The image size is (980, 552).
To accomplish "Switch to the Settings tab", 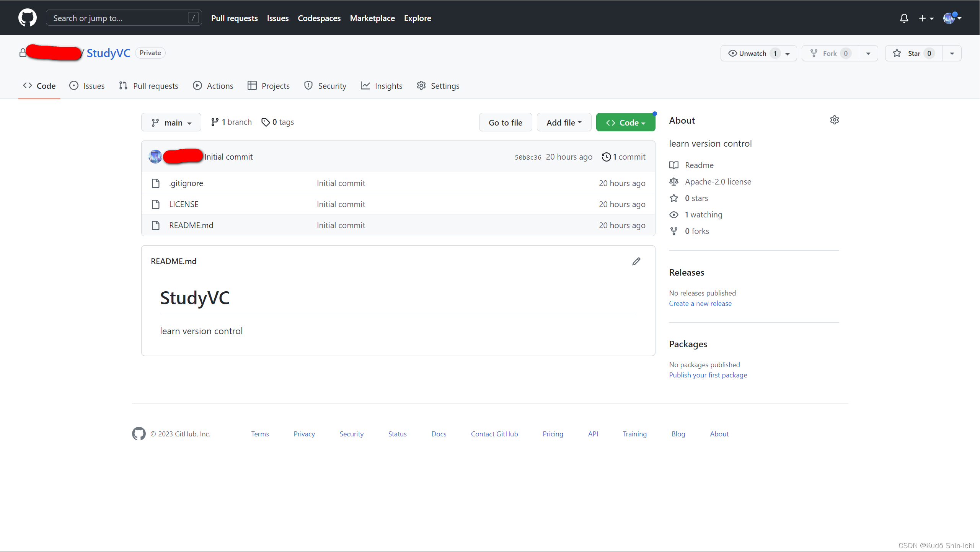I will tap(438, 86).
